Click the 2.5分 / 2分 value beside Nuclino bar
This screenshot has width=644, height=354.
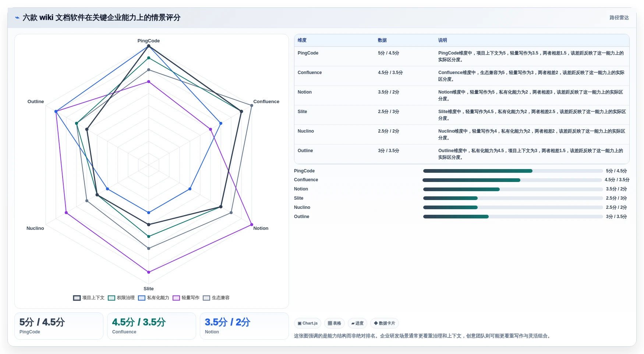click(616, 207)
